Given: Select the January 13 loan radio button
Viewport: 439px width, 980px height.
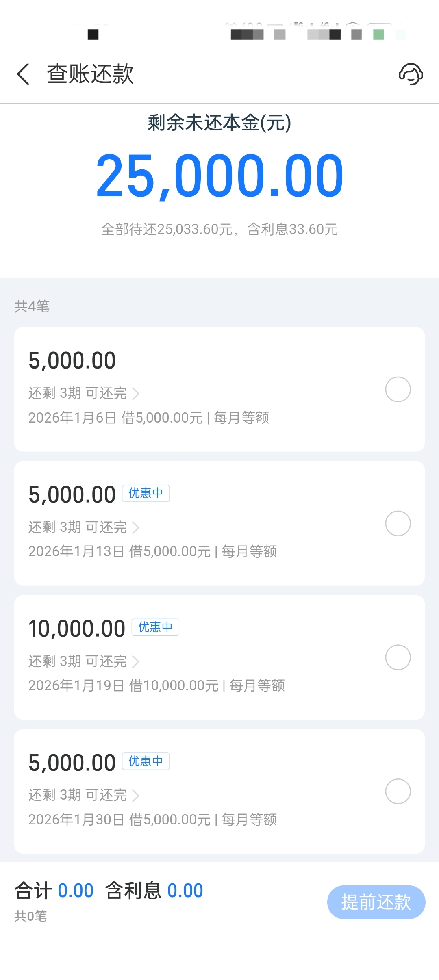Looking at the screenshot, I should click(398, 523).
